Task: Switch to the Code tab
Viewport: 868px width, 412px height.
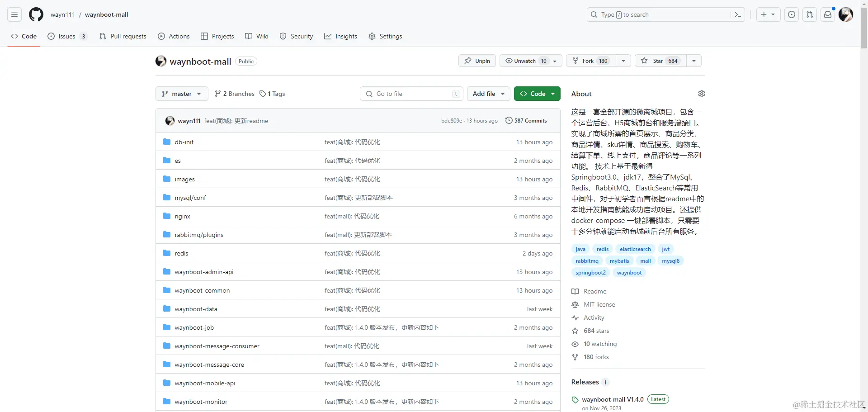Action: (24, 36)
